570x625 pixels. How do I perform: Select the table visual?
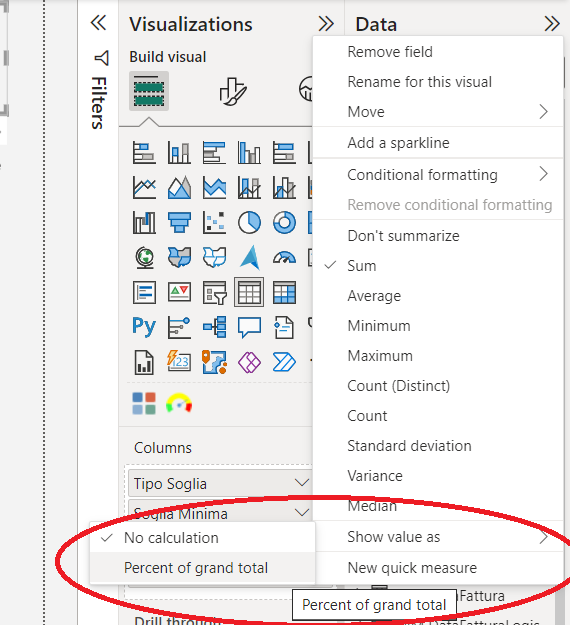(249, 292)
